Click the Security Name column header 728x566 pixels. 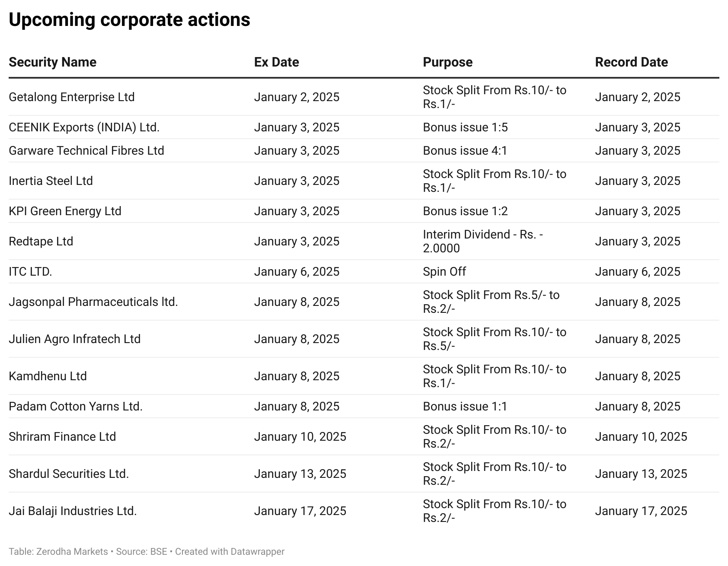click(52, 62)
